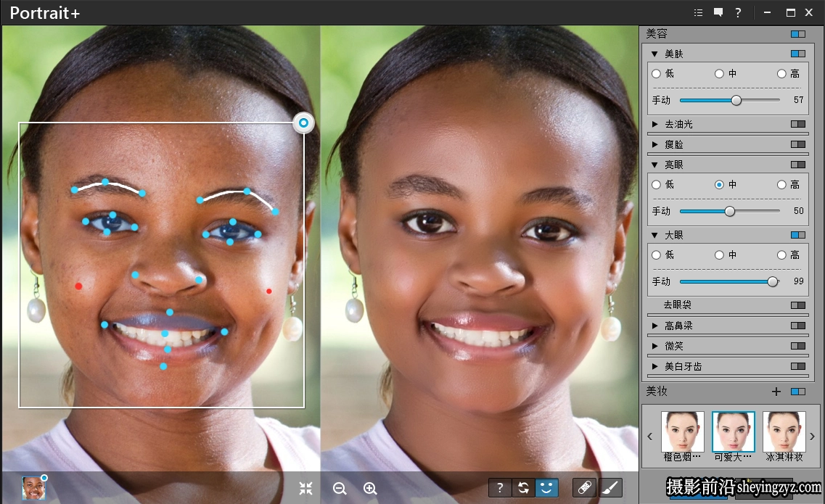Turn off the 美肤 switch

pyautogui.click(x=797, y=54)
